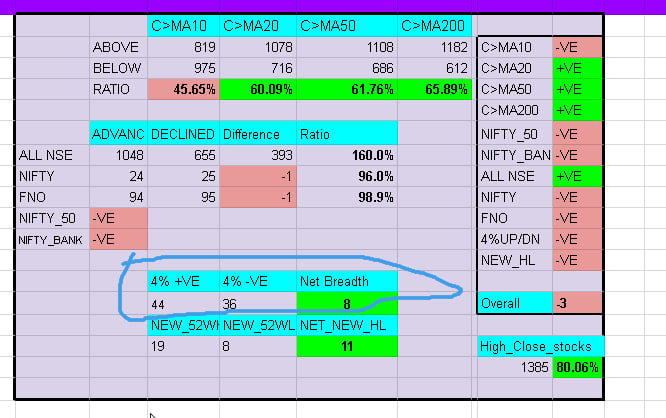Click the BELOW row label
The image size is (666, 418).
point(119,68)
